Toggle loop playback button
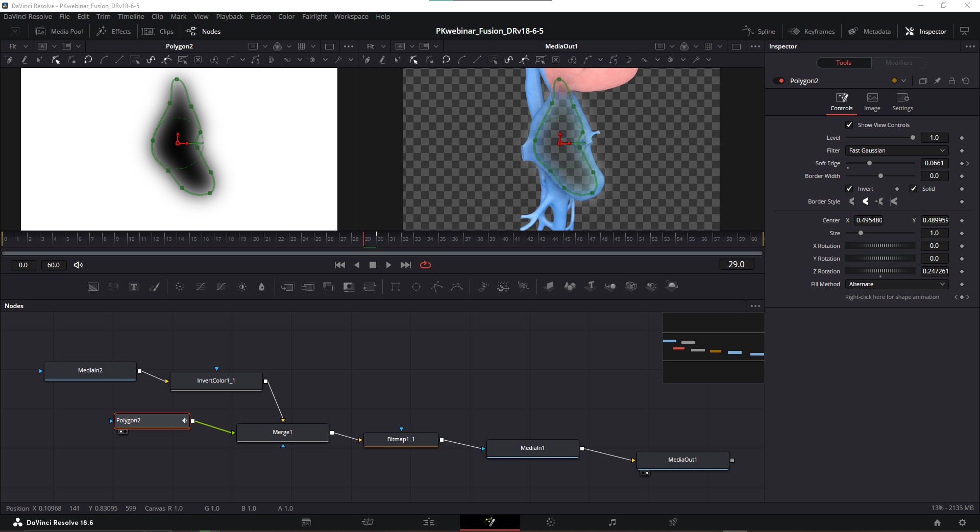Screen dimensions: 980x532 coord(425,265)
